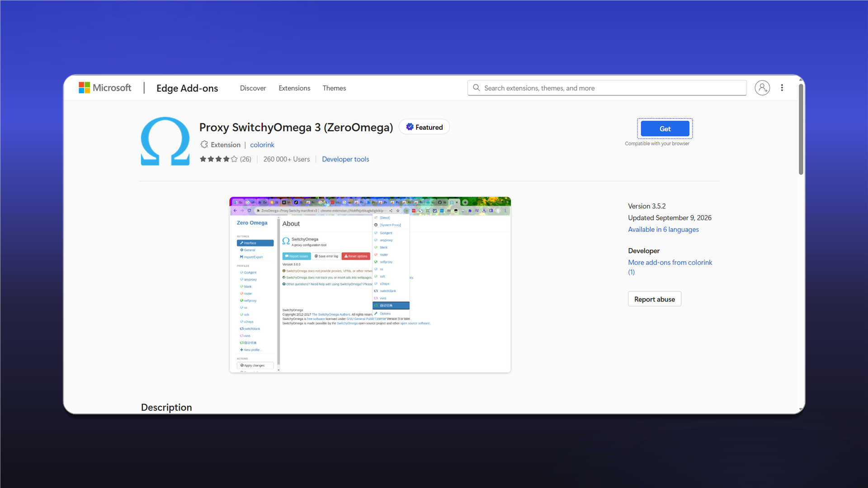The height and width of the screenshot is (488, 868).
Task: Click the Description heading
Action: tap(166, 407)
